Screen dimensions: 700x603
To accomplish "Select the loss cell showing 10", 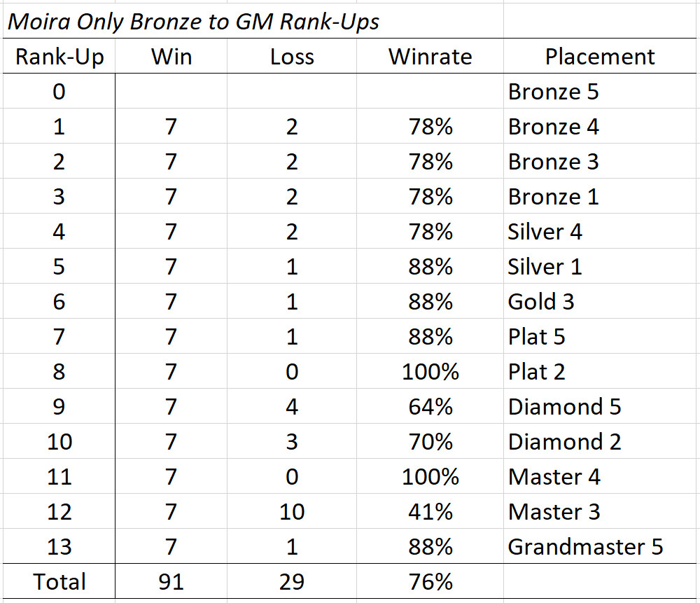I will pos(292,511).
